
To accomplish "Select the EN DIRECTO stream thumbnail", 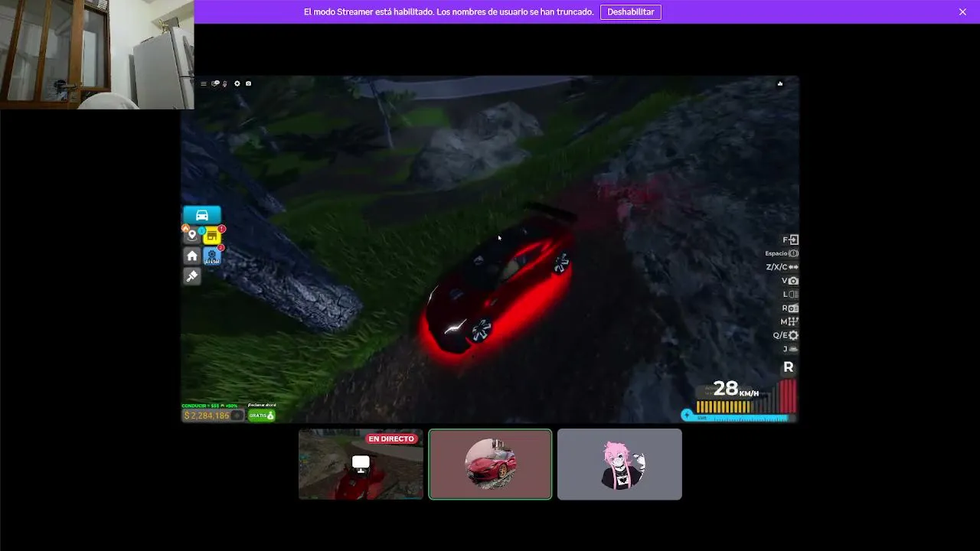I will [361, 464].
